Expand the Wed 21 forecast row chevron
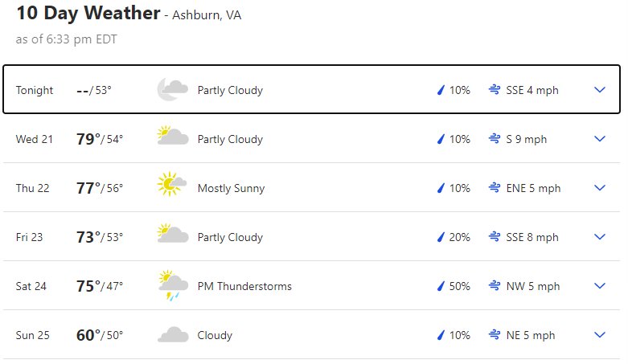The height and width of the screenshot is (364, 628). tap(600, 139)
